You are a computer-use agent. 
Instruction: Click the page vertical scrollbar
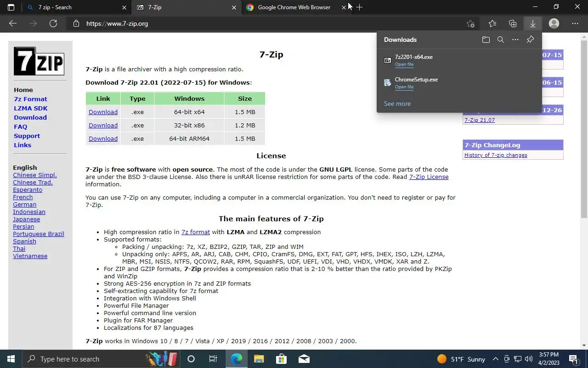point(584,129)
